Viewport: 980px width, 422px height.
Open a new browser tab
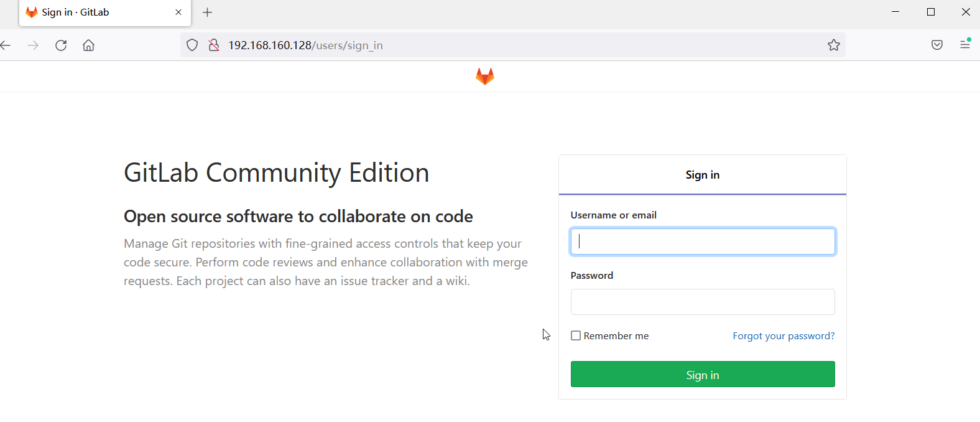(x=208, y=12)
